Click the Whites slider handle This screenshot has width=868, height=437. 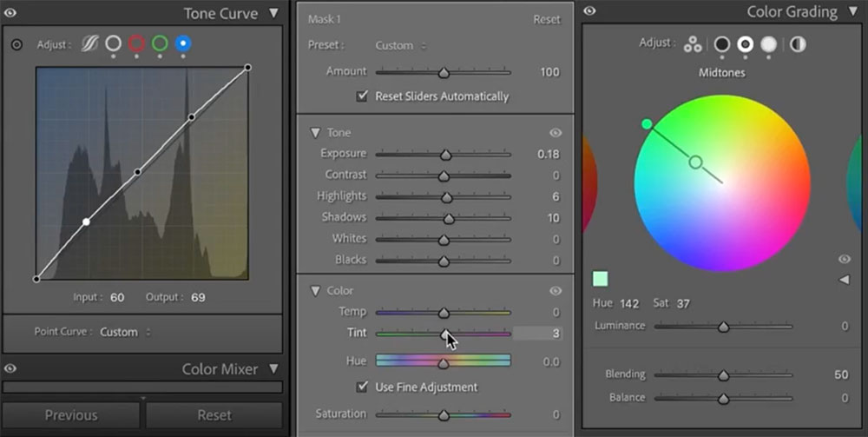(x=444, y=240)
